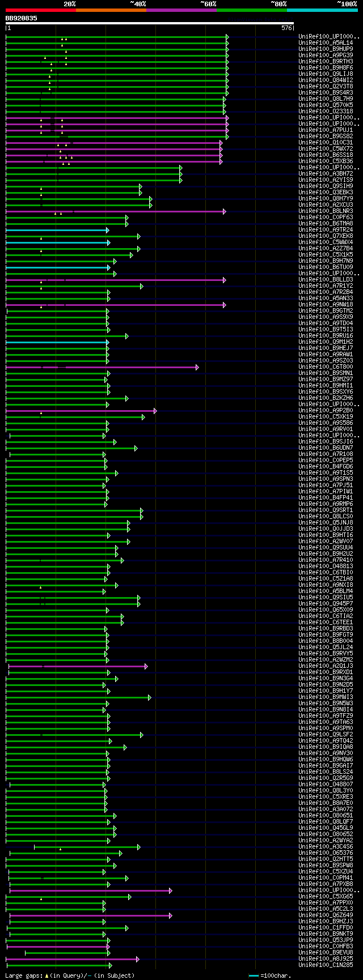Select the UniRef100_C5XB36 label
This screenshot has height=980, width=363.
pos(326,161)
